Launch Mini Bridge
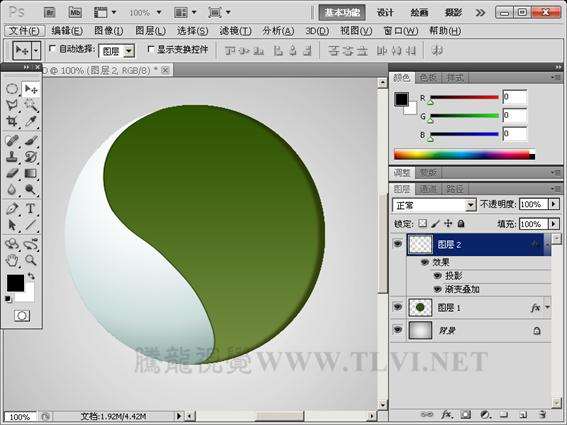 pyautogui.click(x=75, y=13)
